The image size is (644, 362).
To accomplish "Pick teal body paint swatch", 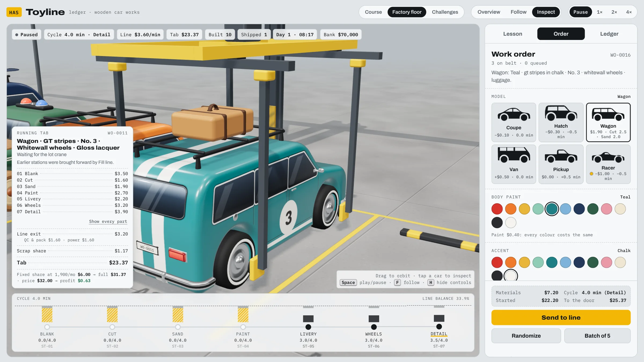I will coord(552,209).
